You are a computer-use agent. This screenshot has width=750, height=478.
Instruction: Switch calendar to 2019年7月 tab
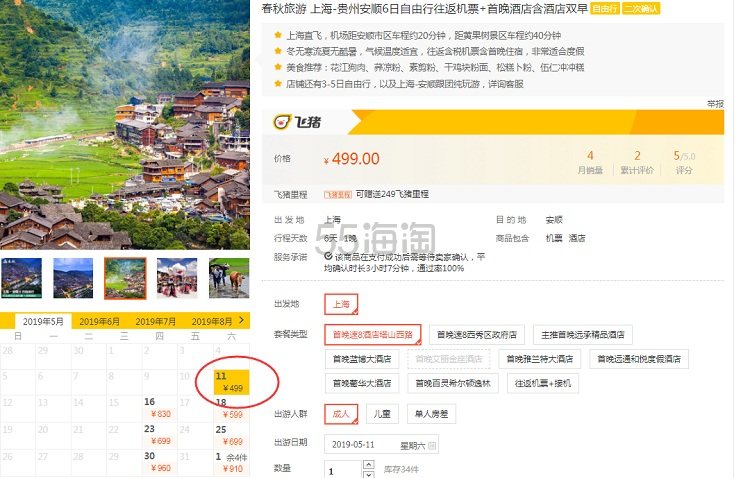click(x=155, y=321)
